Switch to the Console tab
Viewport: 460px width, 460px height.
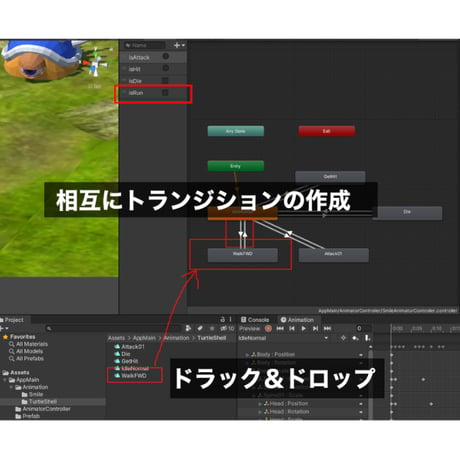click(x=255, y=320)
